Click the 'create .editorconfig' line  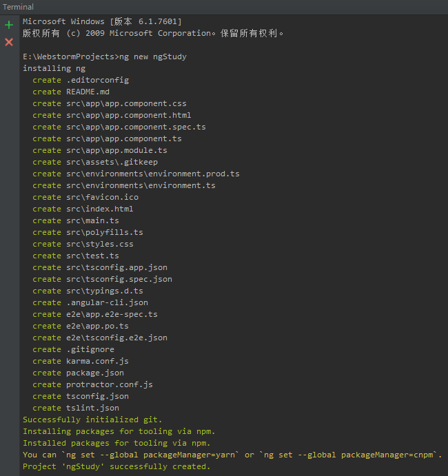click(80, 80)
